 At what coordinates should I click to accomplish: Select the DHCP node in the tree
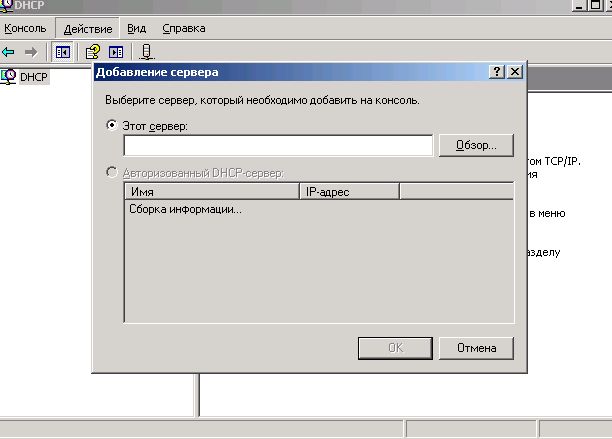(x=33, y=76)
